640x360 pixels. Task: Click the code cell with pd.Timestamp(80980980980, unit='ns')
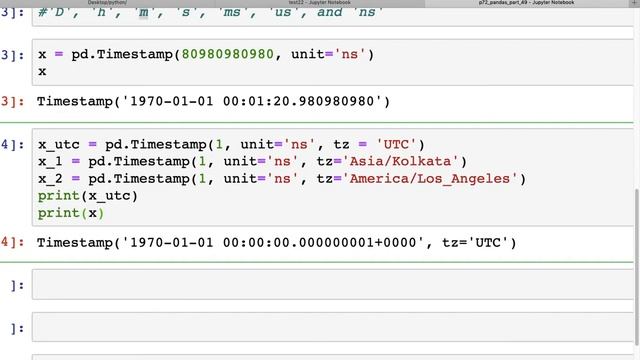point(333,62)
